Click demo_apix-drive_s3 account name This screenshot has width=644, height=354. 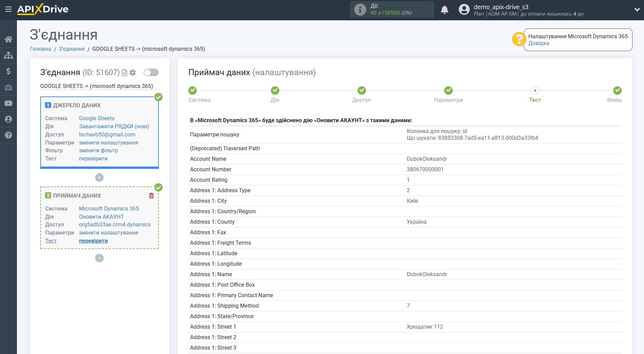click(x=501, y=7)
